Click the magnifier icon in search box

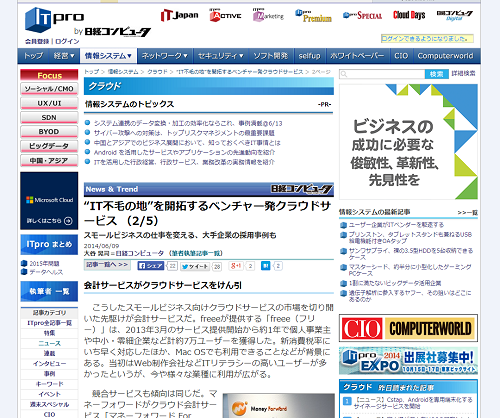pos(344,74)
